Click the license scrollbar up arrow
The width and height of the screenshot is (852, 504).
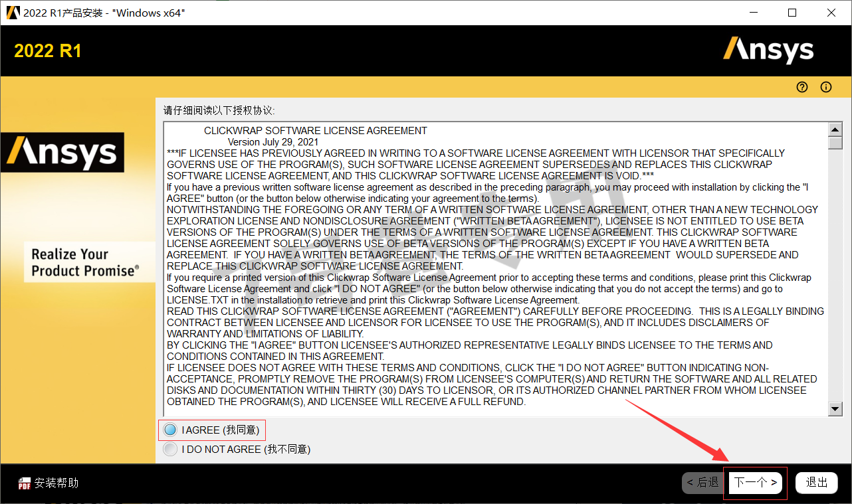[x=835, y=129]
